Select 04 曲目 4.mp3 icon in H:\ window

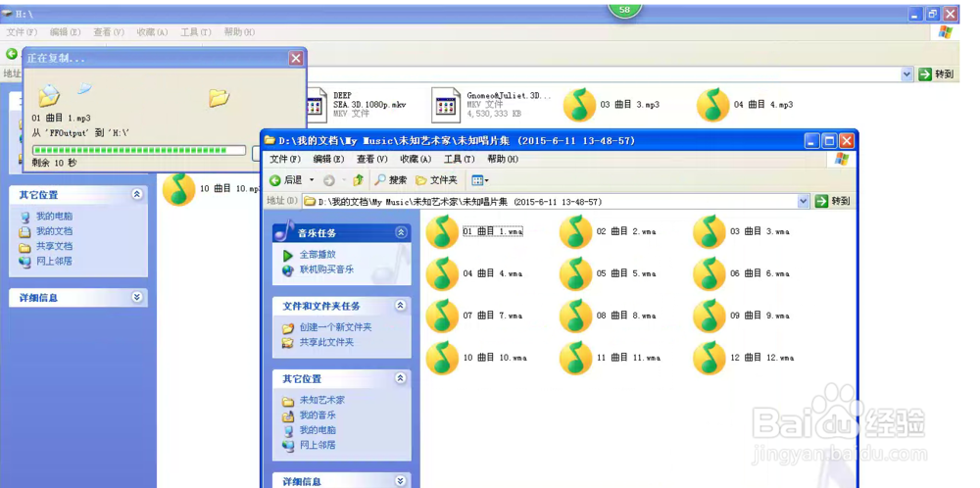[713, 104]
